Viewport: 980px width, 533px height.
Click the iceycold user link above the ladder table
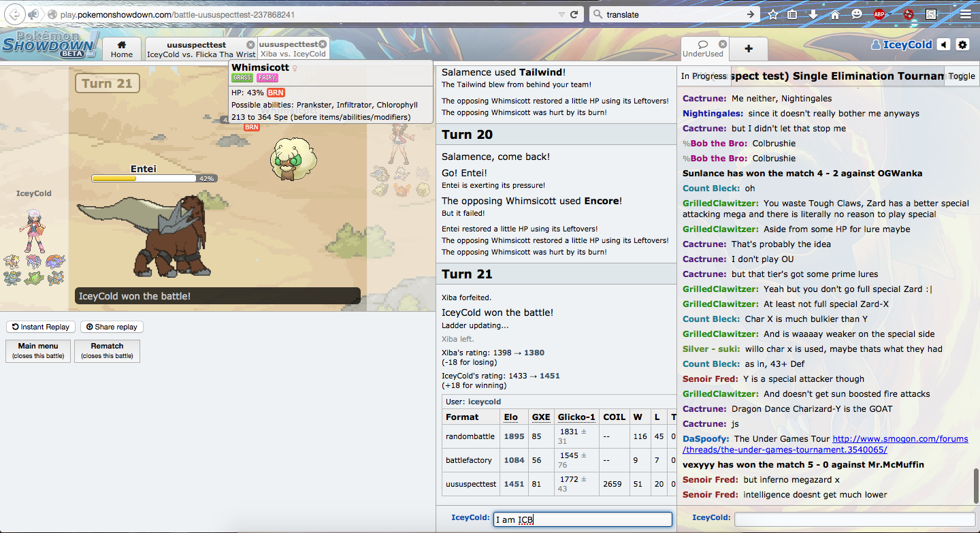(x=484, y=402)
